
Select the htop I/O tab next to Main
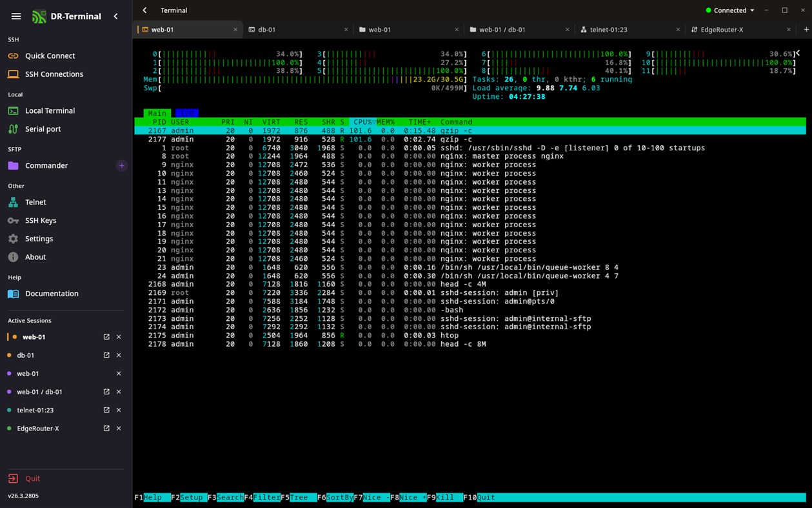click(x=187, y=113)
